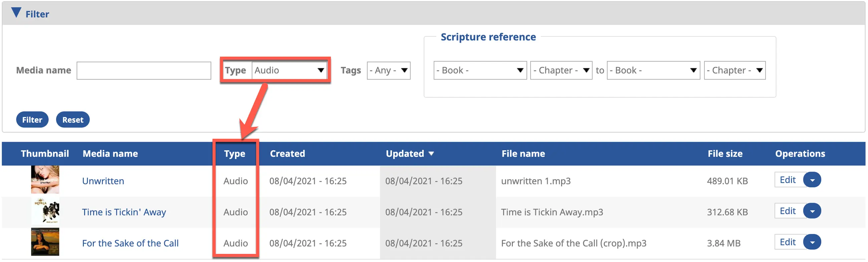Viewport: 868px width, 262px height.
Task: Expand the second Book dropdown after 'to'
Action: [x=653, y=71]
